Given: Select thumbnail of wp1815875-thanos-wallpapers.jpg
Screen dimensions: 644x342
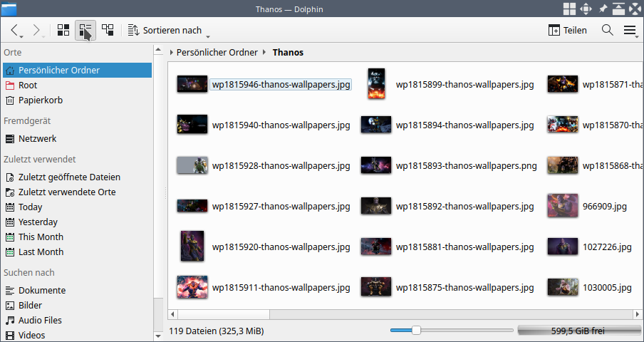Looking at the screenshot, I should click(376, 287).
